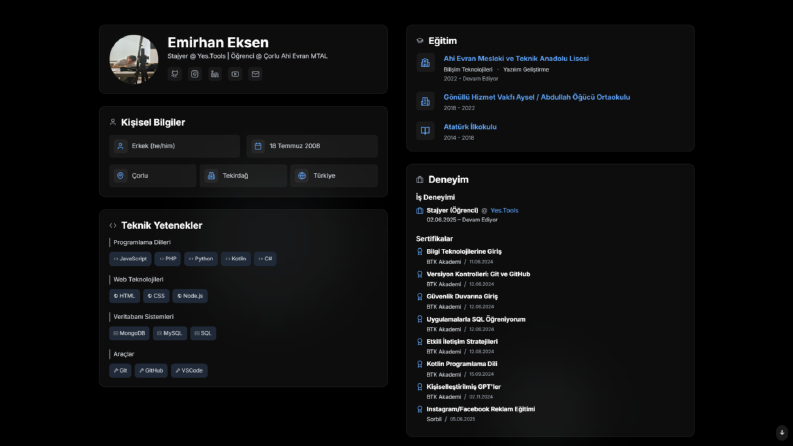The width and height of the screenshot is (793, 446).
Task: Click the globe icon beside Türkiye
Action: coord(302,175)
